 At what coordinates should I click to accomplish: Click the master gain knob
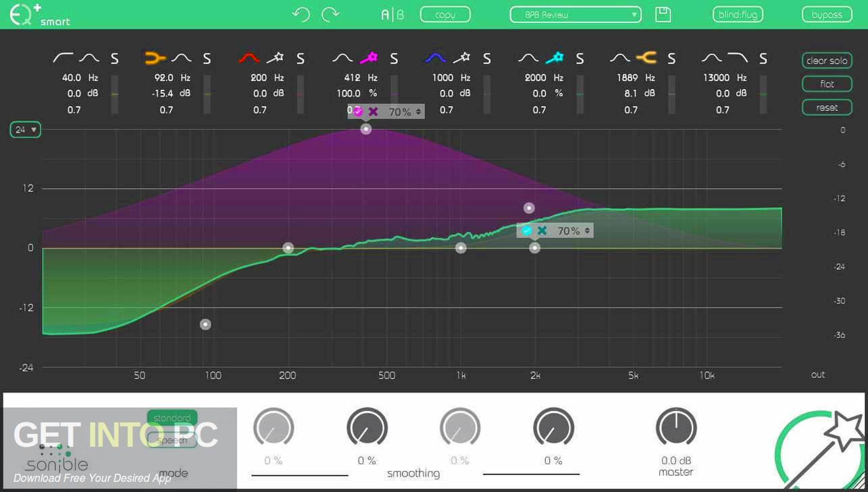pos(676,427)
